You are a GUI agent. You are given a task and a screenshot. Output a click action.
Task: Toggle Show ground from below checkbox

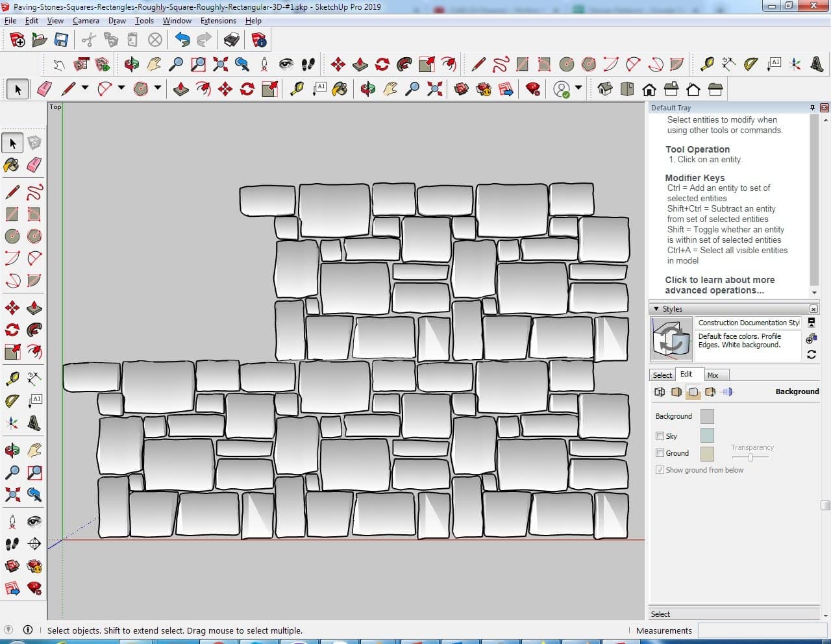(660, 470)
